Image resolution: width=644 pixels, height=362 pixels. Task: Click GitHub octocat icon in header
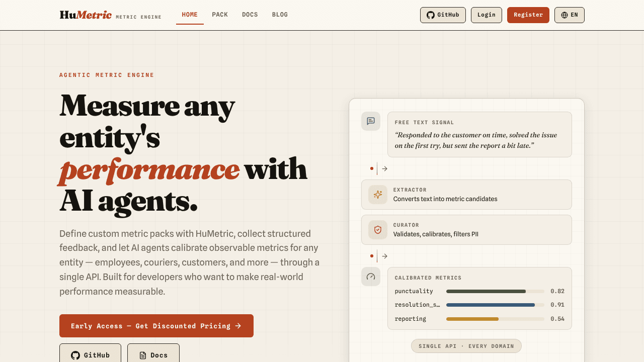click(x=431, y=15)
